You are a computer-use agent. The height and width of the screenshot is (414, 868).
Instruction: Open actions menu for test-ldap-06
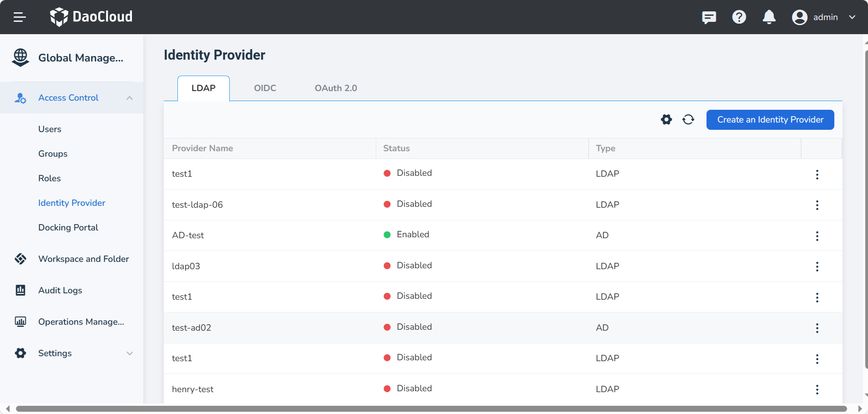pyautogui.click(x=817, y=205)
